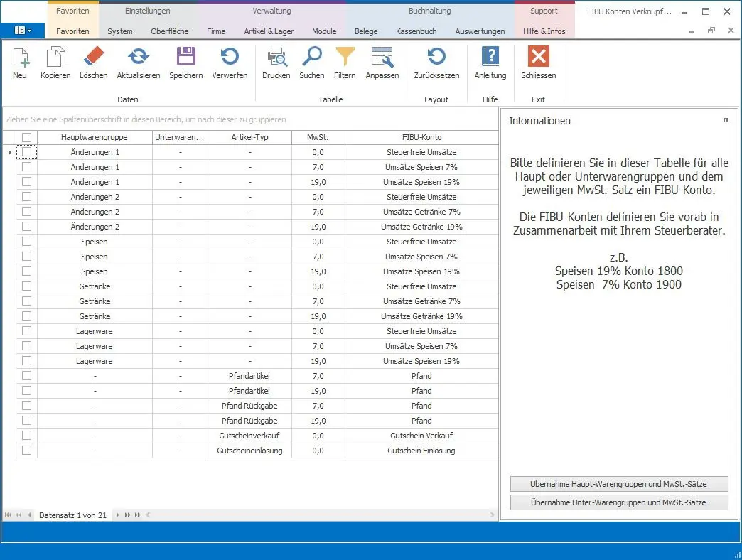The image size is (742, 560).
Task: Open the Filtern funnel tool
Action: [345, 58]
